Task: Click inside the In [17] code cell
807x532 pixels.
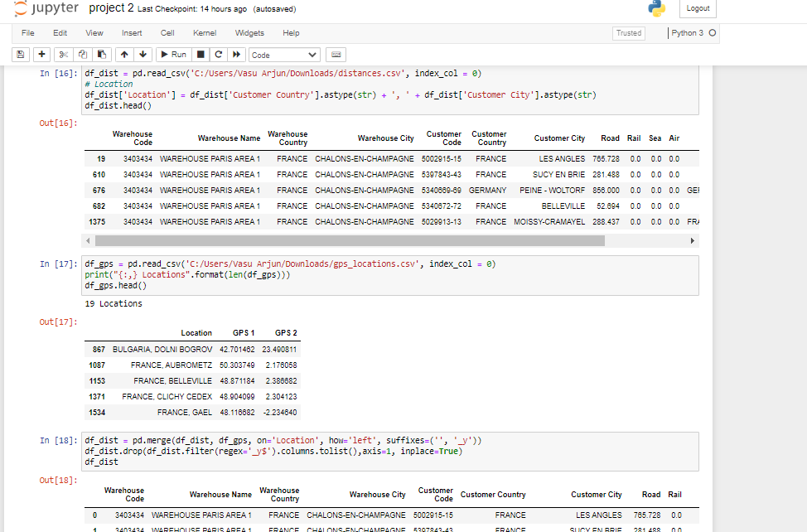Action: (x=389, y=275)
